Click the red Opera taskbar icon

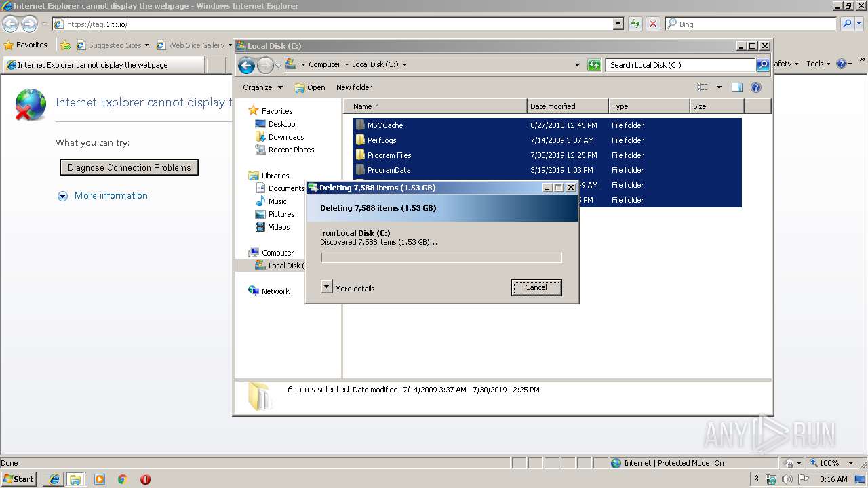click(x=145, y=479)
